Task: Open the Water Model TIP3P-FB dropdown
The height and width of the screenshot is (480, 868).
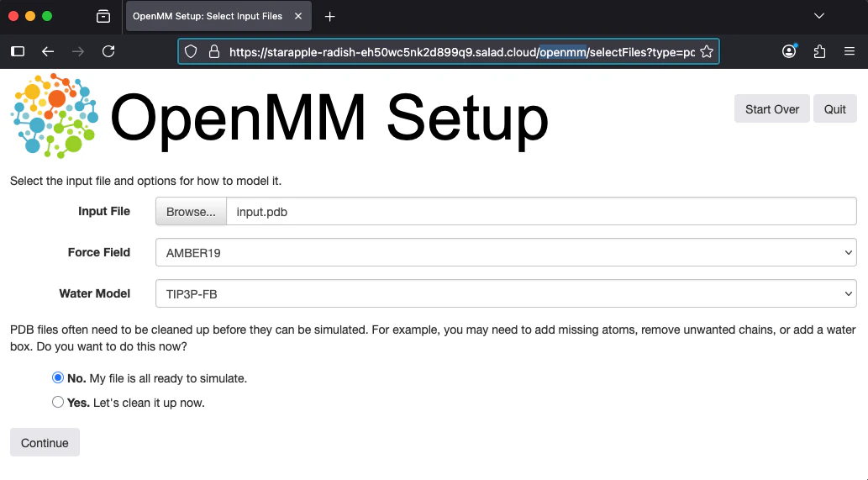Action: [506, 293]
